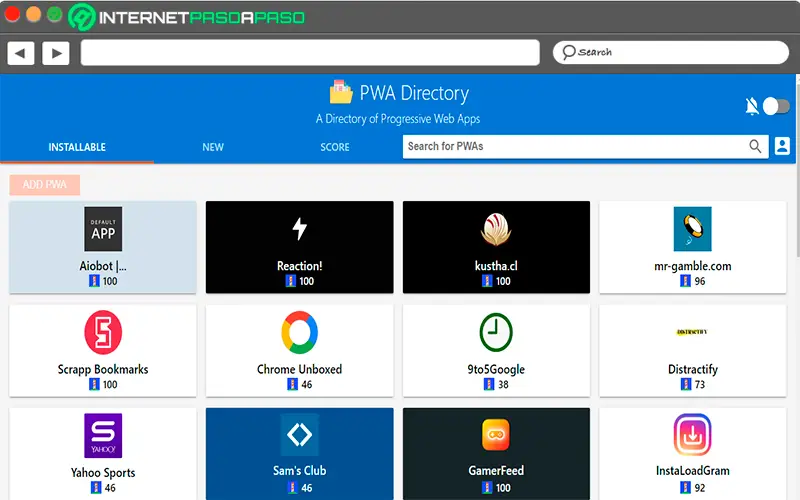800x500 pixels.
Task: Open the PWA Directory title link
Action: tap(414, 93)
